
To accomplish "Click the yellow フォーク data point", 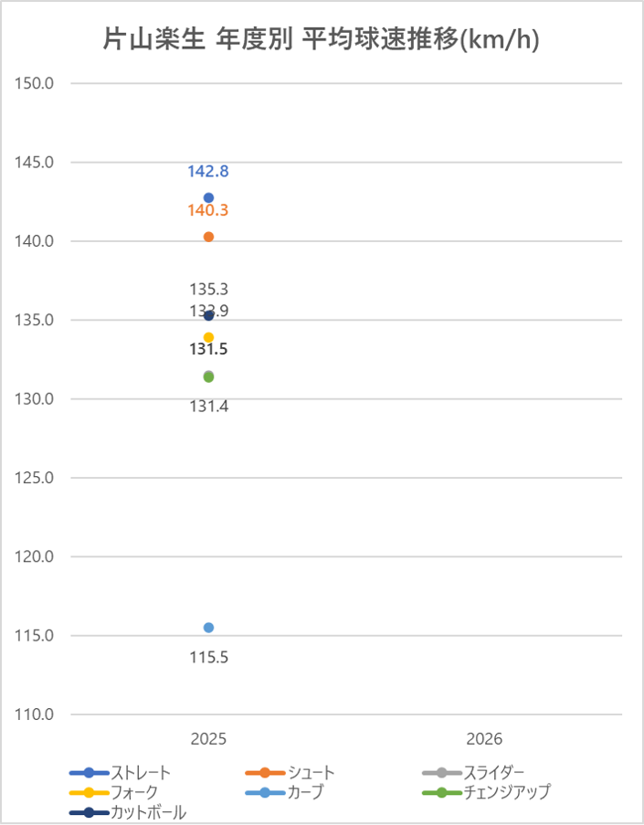I will 208,337.
